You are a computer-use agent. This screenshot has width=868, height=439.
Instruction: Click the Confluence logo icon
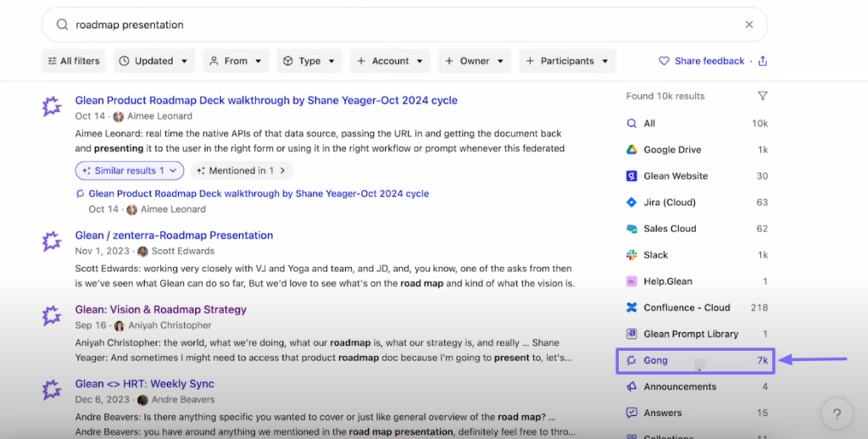(632, 308)
